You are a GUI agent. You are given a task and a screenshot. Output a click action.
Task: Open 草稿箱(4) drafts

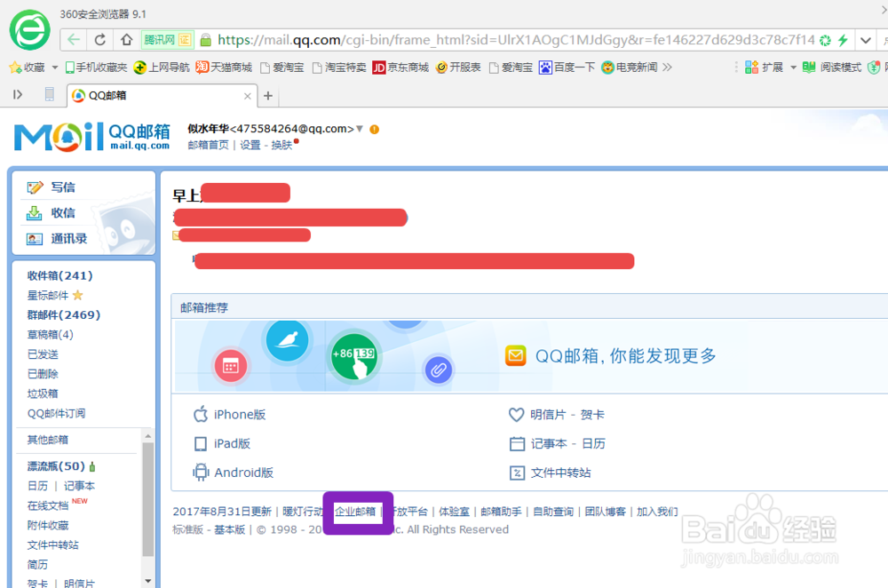(51, 334)
